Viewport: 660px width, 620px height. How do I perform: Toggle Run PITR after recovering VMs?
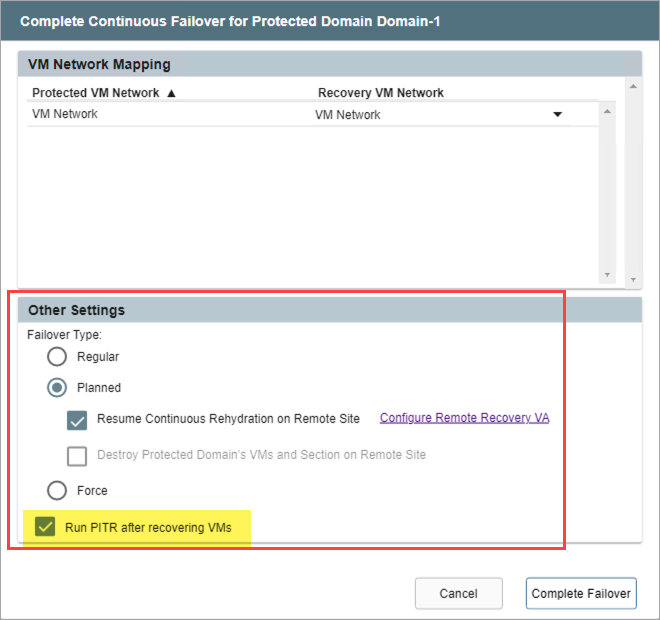tap(45, 527)
